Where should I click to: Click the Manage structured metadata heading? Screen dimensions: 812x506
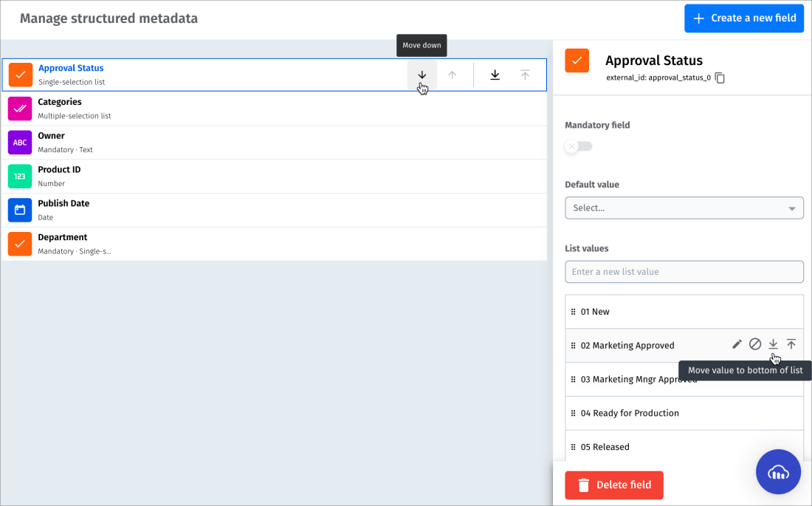point(109,18)
